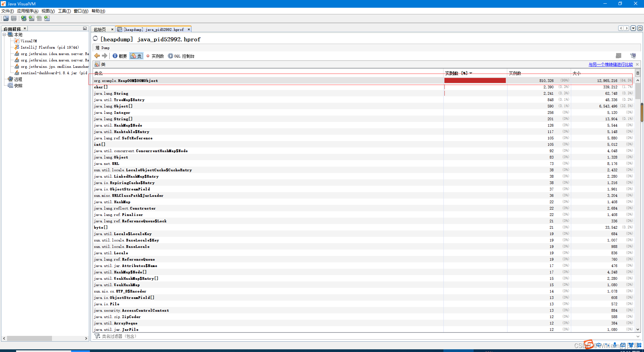Image resolution: width=644 pixels, height=352 pixels.
Task: Select the java.lang.String class row
Action: [x=364, y=93]
